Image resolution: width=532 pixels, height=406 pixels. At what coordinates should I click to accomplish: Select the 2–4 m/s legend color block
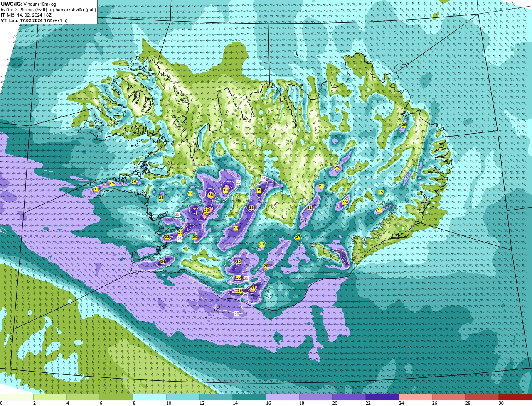(50, 397)
